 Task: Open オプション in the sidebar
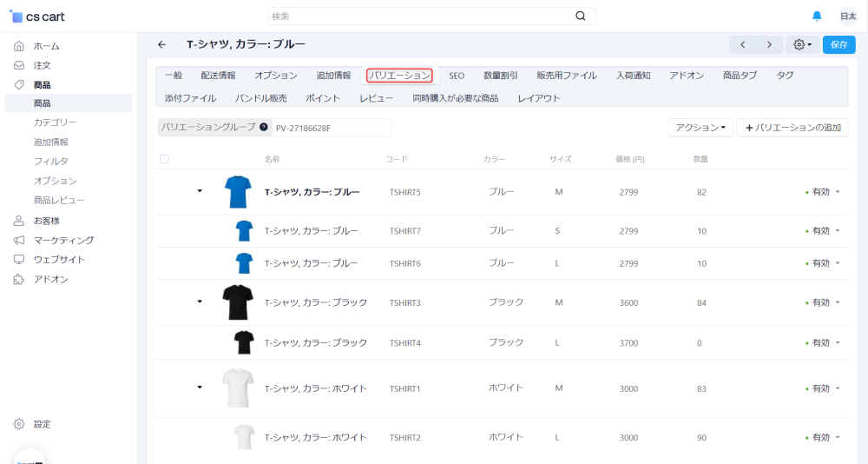[x=55, y=181]
